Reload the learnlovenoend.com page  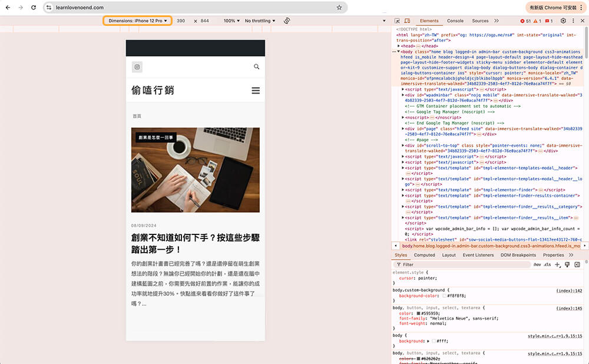click(x=34, y=8)
